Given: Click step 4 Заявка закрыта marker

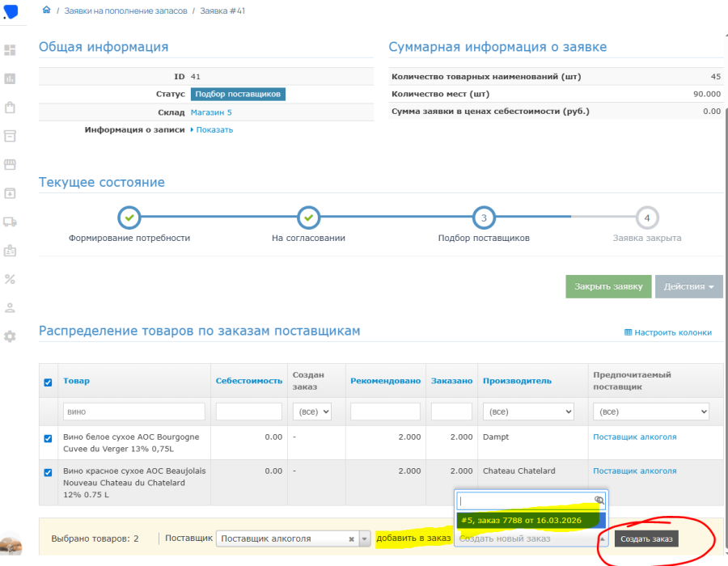Looking at the screenshot, I should [x=647, y=218].
